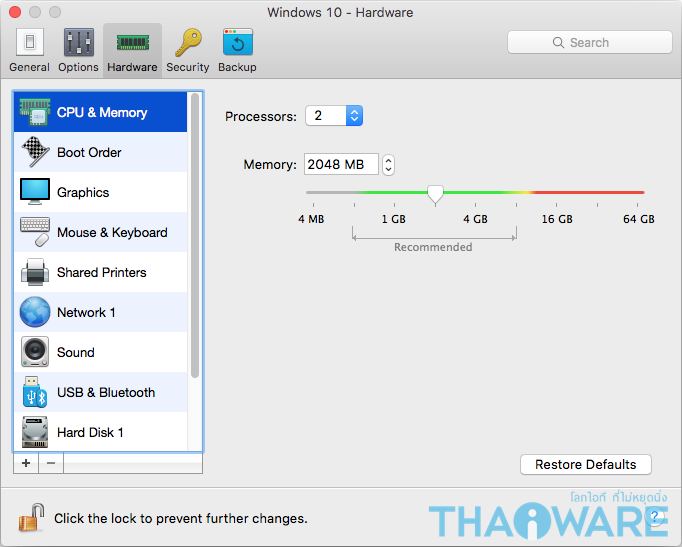Click the lock icon to prevent changes

(31, 517)
